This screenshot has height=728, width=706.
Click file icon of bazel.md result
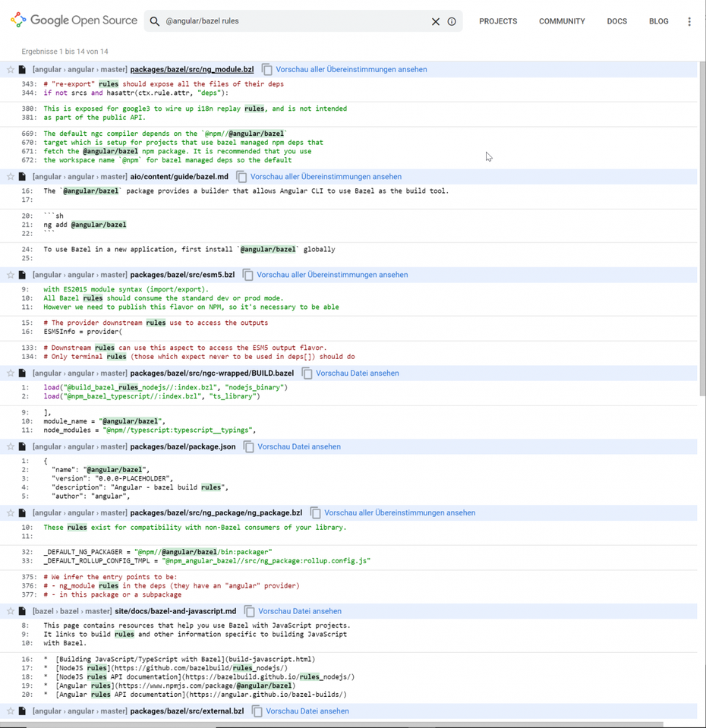22,177
